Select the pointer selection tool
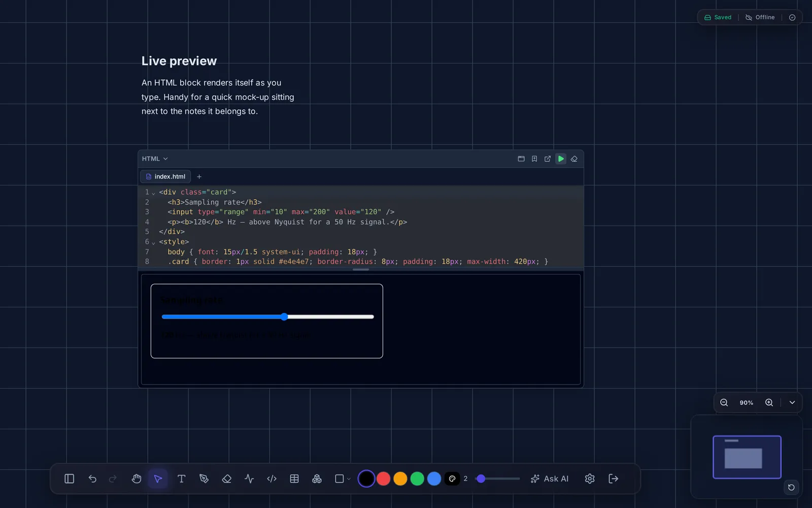The width and height of the screenshot is (812, 508). coord(158,479)
